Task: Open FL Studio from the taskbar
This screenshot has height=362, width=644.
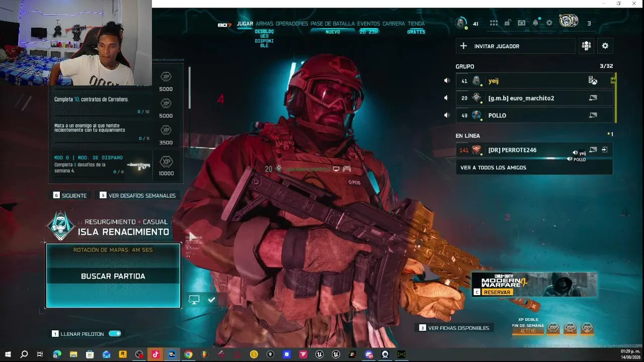Action: [x=204, y=354]
